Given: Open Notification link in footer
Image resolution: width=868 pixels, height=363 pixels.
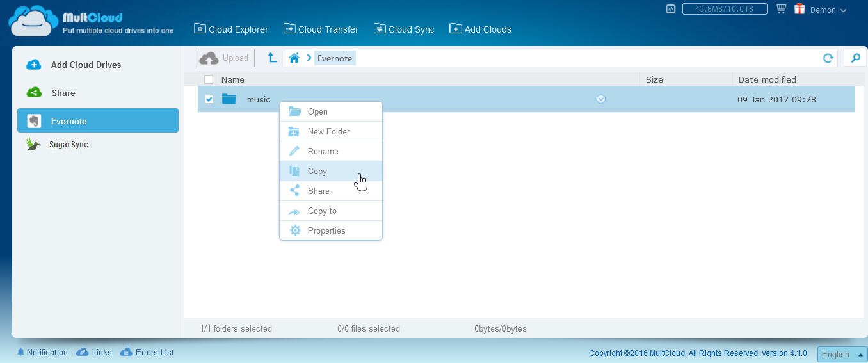Looking at the screenshot, I should (x=42, y=352).
